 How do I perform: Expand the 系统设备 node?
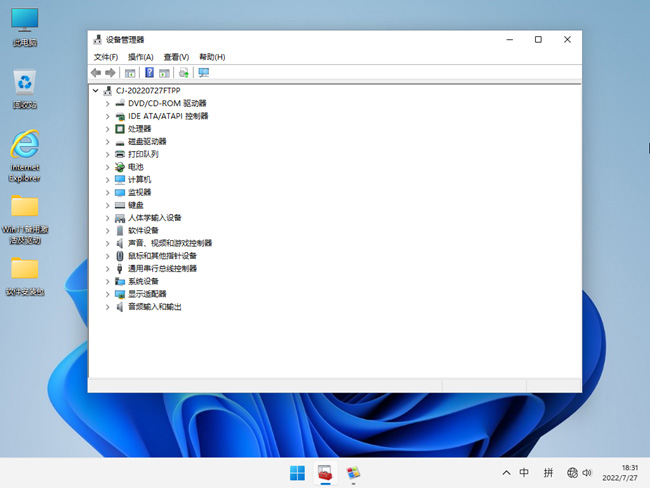click(107, 282)
